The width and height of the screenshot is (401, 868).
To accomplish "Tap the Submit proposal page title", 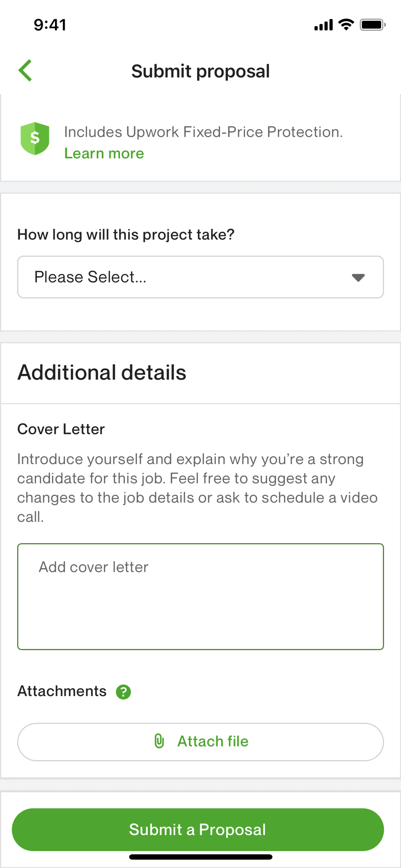I will pos(200,71).
